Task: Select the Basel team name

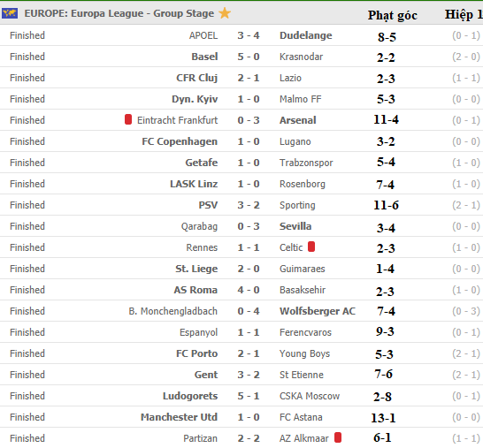Action: (x=204, y=57)
